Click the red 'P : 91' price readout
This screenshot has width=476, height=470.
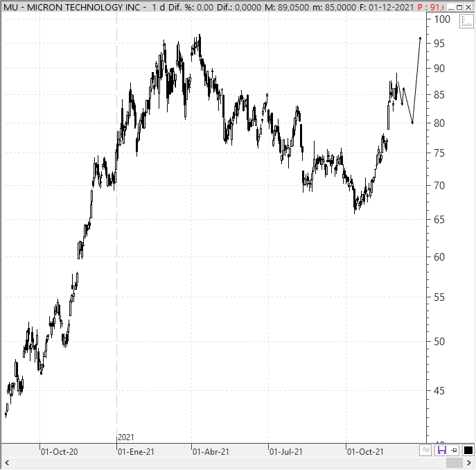tap(431, 8)
